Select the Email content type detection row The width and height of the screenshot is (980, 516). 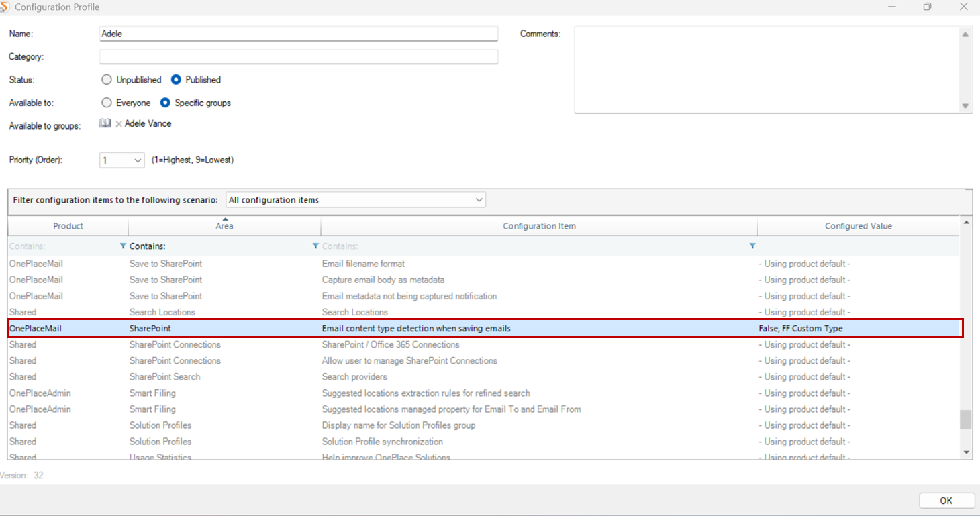click(x=416, y=329)
